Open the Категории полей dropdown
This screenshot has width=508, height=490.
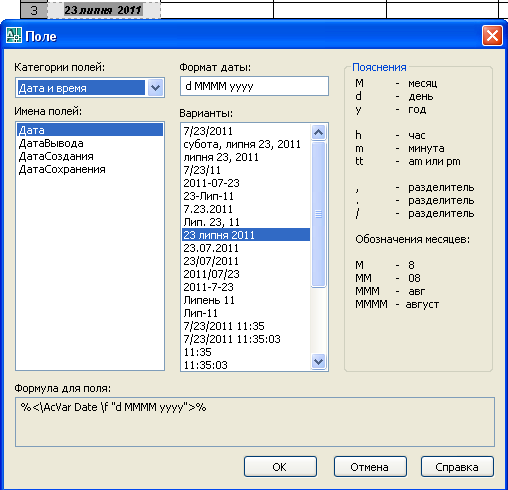click(155, 88)
